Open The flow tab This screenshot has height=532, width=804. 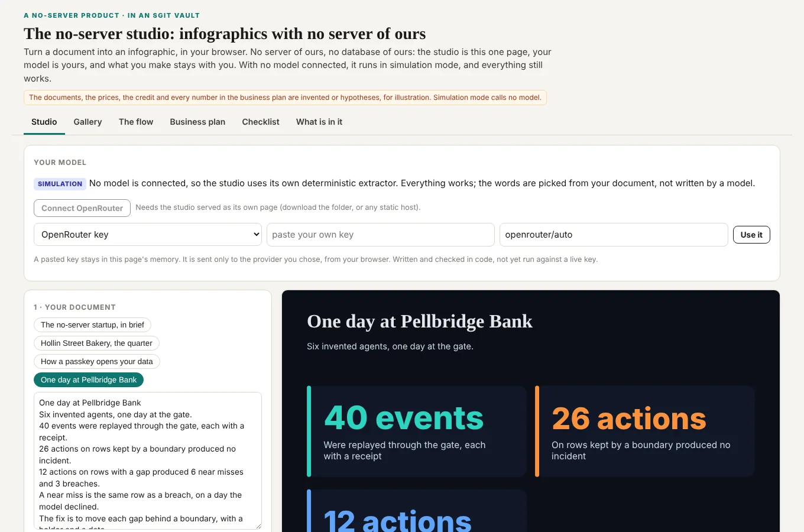click(136, 122)
